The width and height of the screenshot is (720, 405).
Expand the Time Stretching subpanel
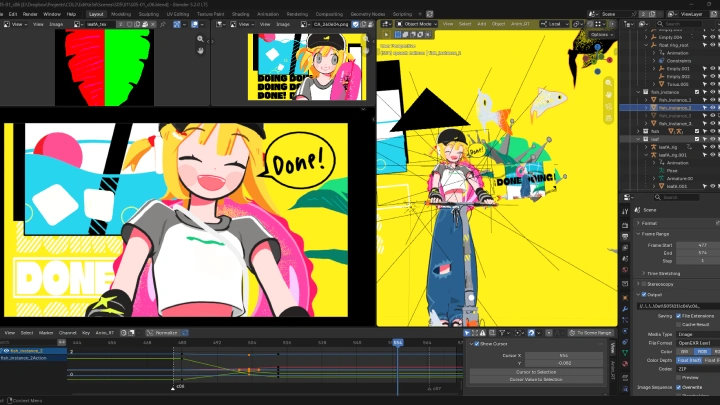point(643,273)
